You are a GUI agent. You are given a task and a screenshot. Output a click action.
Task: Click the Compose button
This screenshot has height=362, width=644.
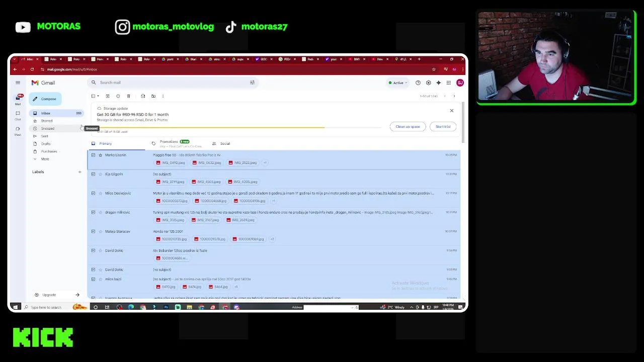click(45, 99)
